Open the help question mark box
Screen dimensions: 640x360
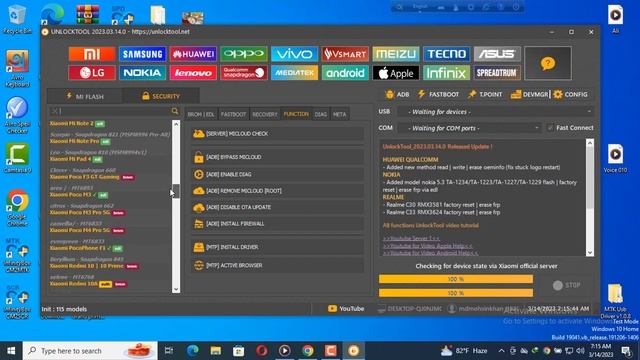click(548, 63)
